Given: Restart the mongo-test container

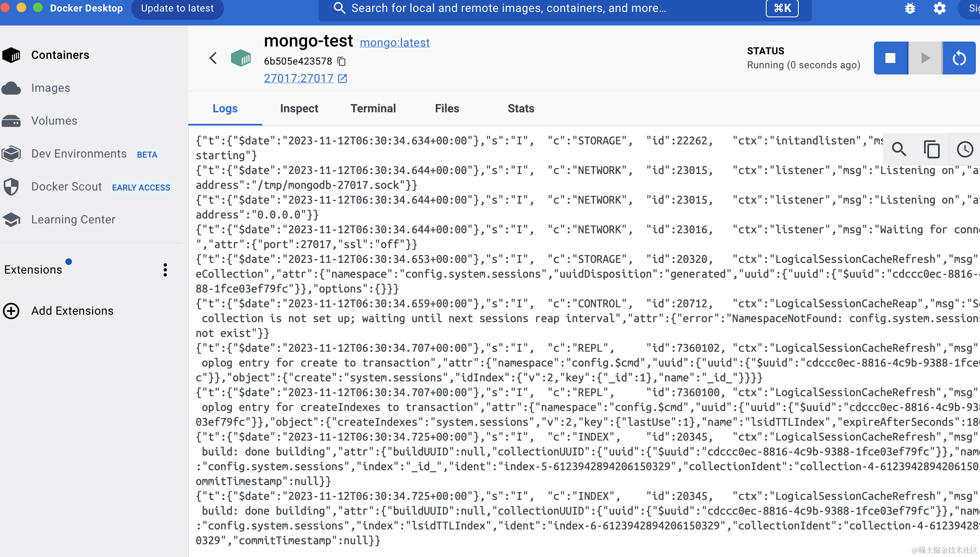Looking at the screenshot, I should (x=959, y=58).
